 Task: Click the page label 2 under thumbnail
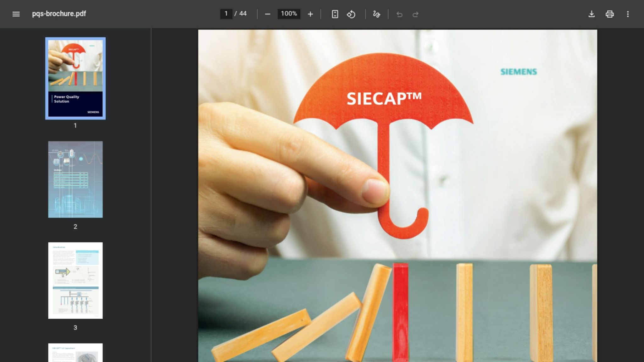pos(75,227)
